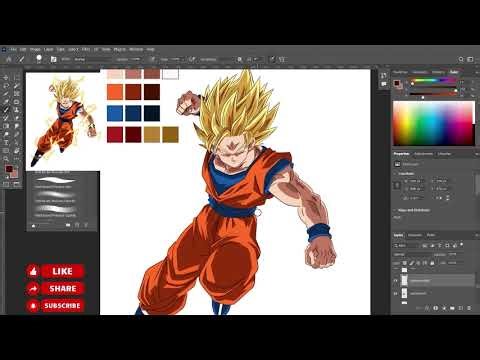
Task: Select the top brush stroke preset
Action: pyautogui.click(x=56, y=180)
